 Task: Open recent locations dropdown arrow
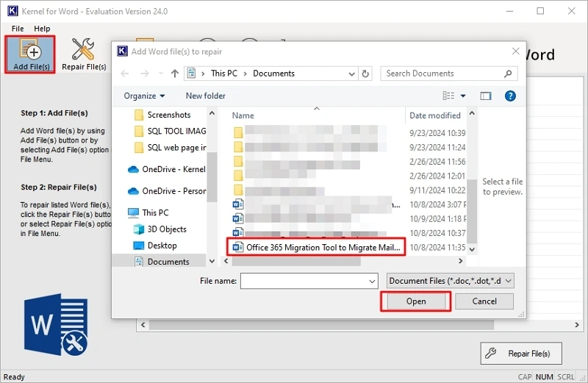pos(161,74)
